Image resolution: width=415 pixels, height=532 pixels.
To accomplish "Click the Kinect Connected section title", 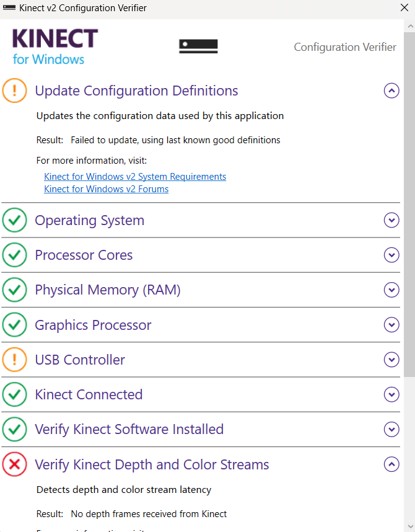I will (x=89, y=394).
